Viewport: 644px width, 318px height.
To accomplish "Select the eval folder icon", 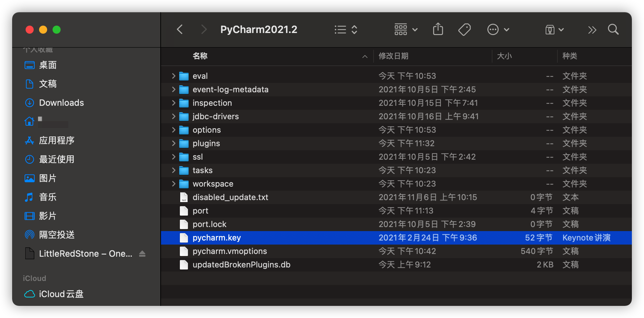I will coord(184,76).
